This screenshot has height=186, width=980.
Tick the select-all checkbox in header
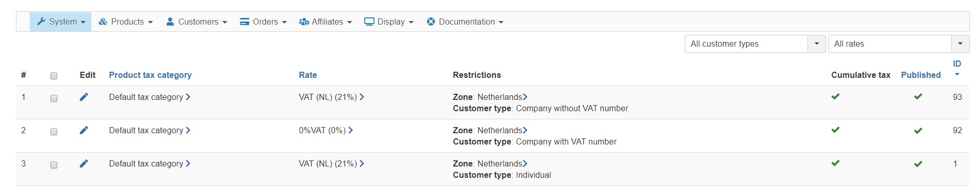point(54,76)
